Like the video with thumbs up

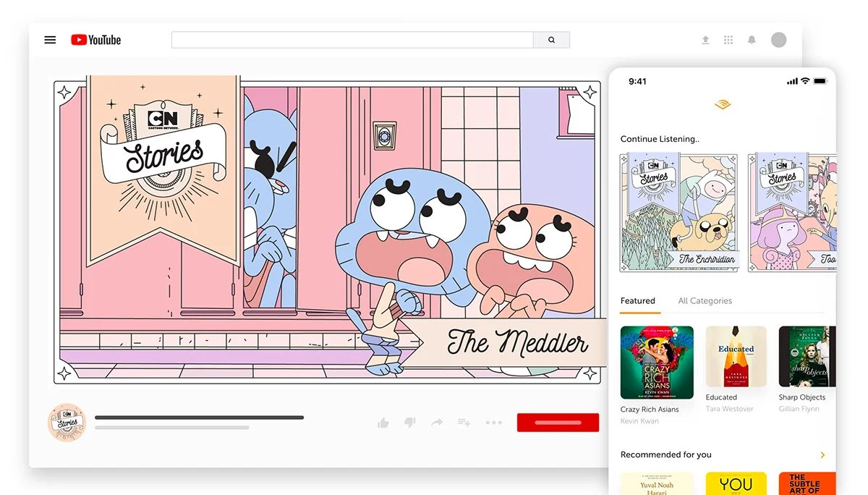pyautogui.click(x=383, y=423)
